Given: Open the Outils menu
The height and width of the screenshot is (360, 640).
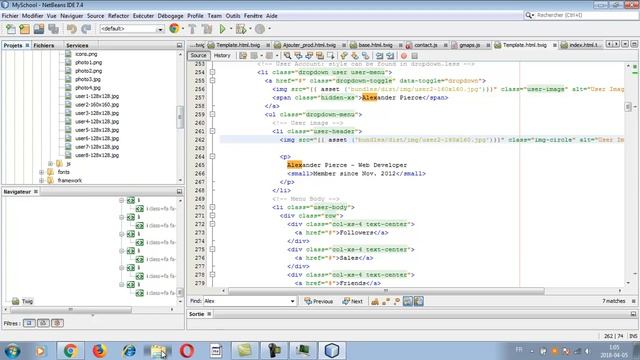Looking at the screenshot, I should pyautogui.click(x=233, y=16).
